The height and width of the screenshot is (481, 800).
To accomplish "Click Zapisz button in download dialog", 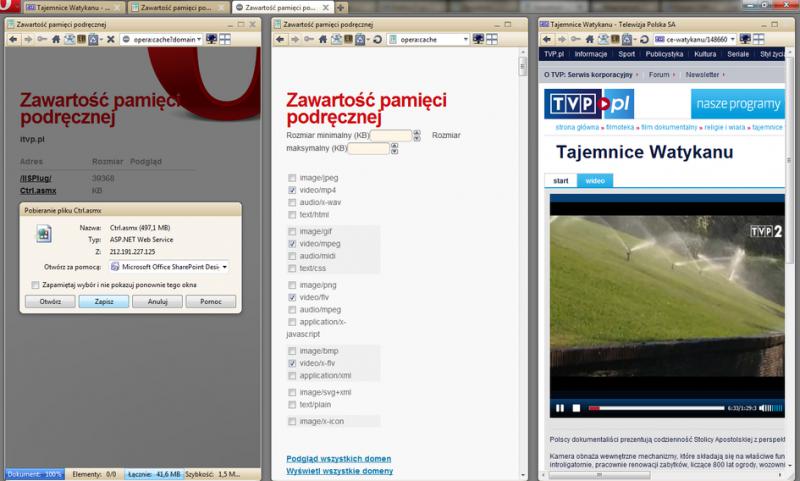I will tap(104, 301).
